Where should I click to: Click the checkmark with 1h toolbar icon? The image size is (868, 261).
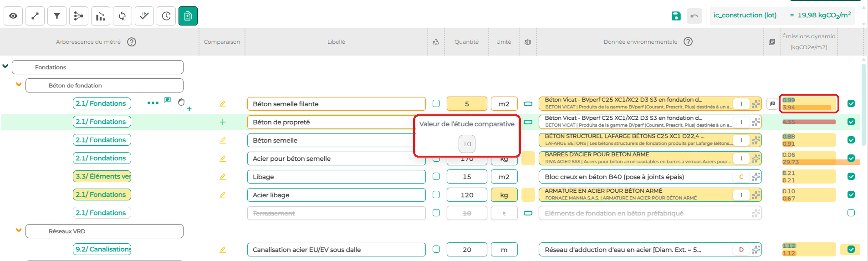click(144, 16)
